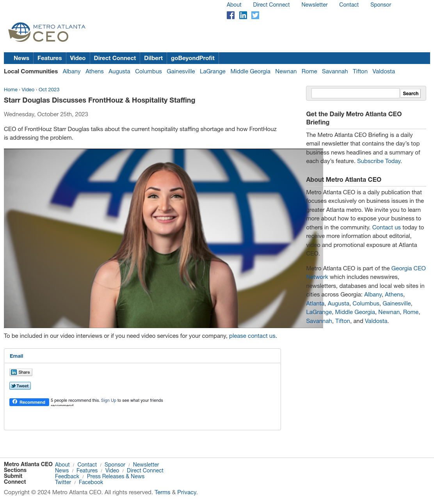Viewport: 434px width, 504px height.
Task: Click the Email share link
Action: click(16, 356)
